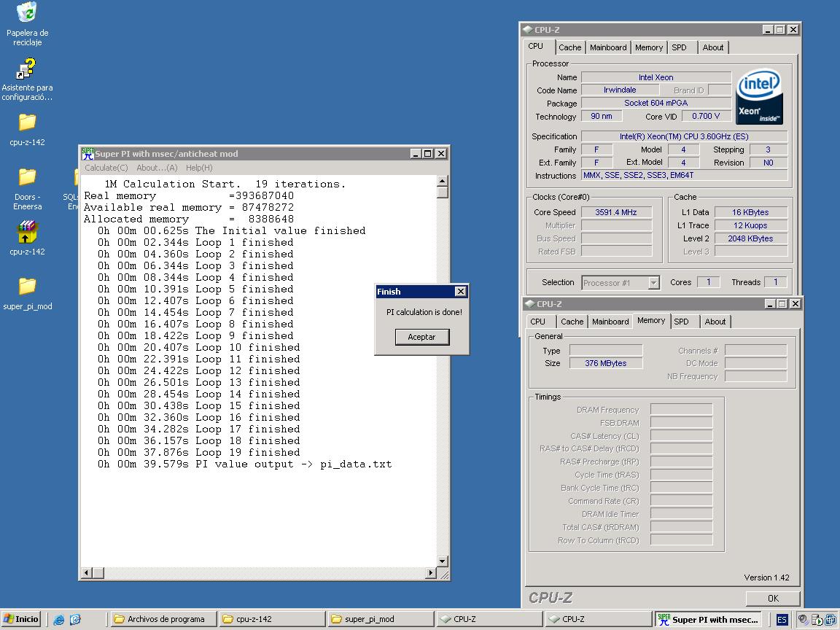The height and width of the screenshot is (630, 840).
Task: Click 'Loop 19 finished' line in Super PI
Action: [199, 452]
